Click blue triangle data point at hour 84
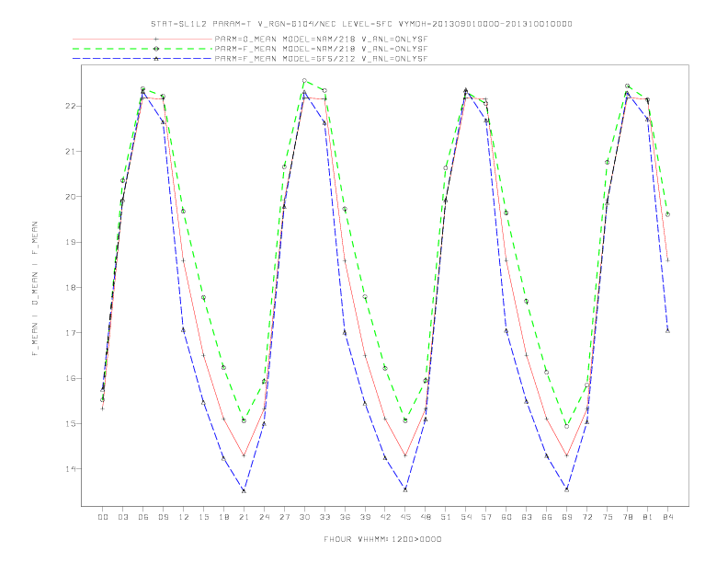 667,331
